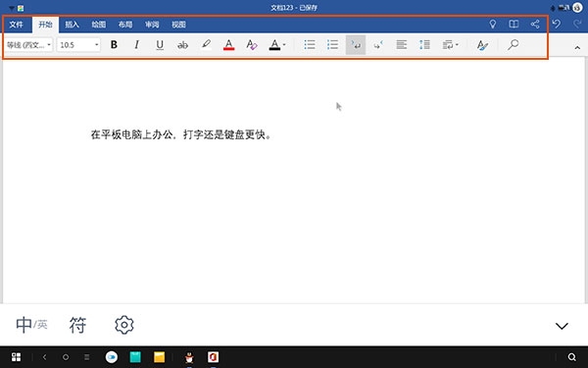Apply the text highlight pen

point(206,45)
